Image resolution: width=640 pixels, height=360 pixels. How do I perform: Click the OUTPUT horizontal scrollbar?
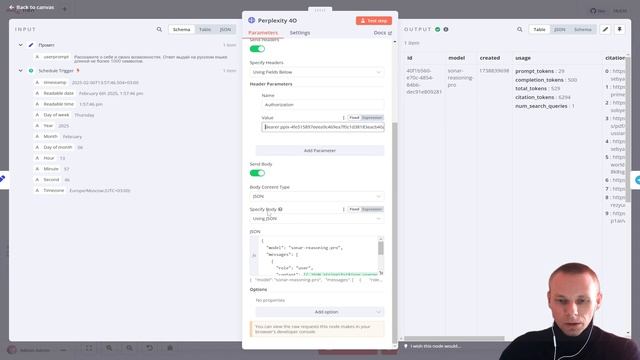(x=454, y=338)
